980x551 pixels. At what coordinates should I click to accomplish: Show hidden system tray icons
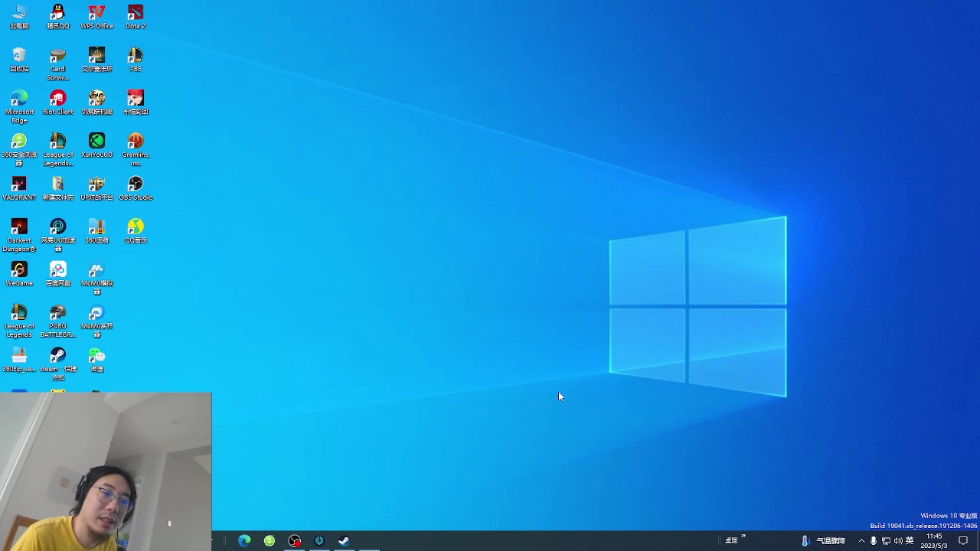(x=861, y=541)
